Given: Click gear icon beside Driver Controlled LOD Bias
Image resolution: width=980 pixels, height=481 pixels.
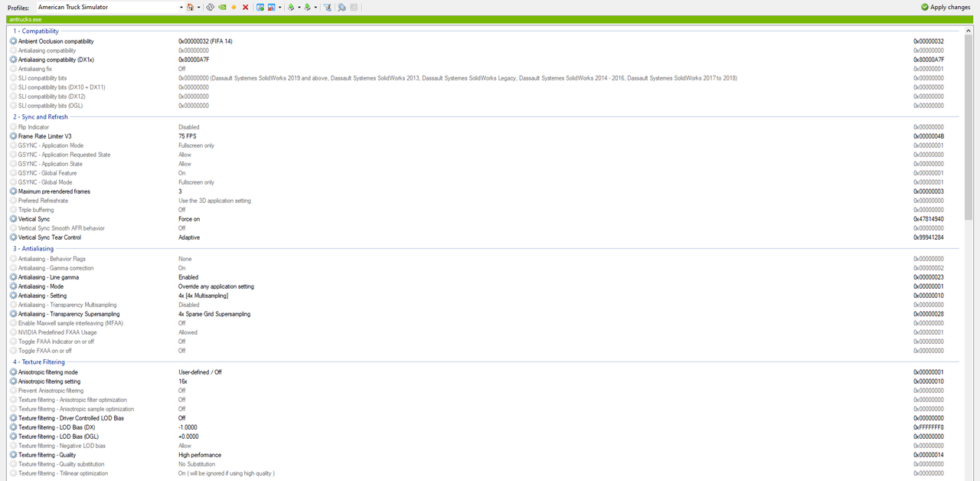Looking at the screenshot, I should (x=13, y=418).
